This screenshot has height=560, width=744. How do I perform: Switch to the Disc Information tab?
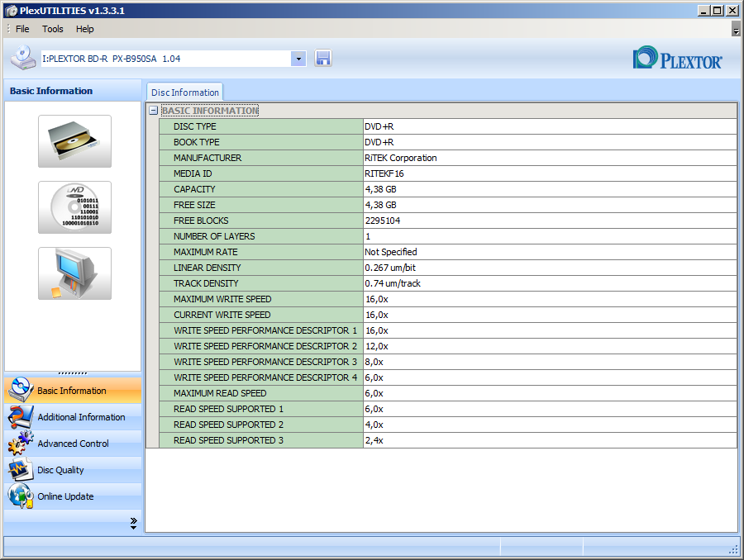185,93
